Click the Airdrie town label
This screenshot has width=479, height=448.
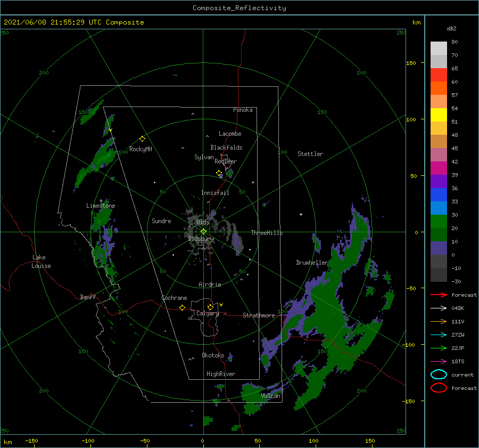click(x=210, y=284)
